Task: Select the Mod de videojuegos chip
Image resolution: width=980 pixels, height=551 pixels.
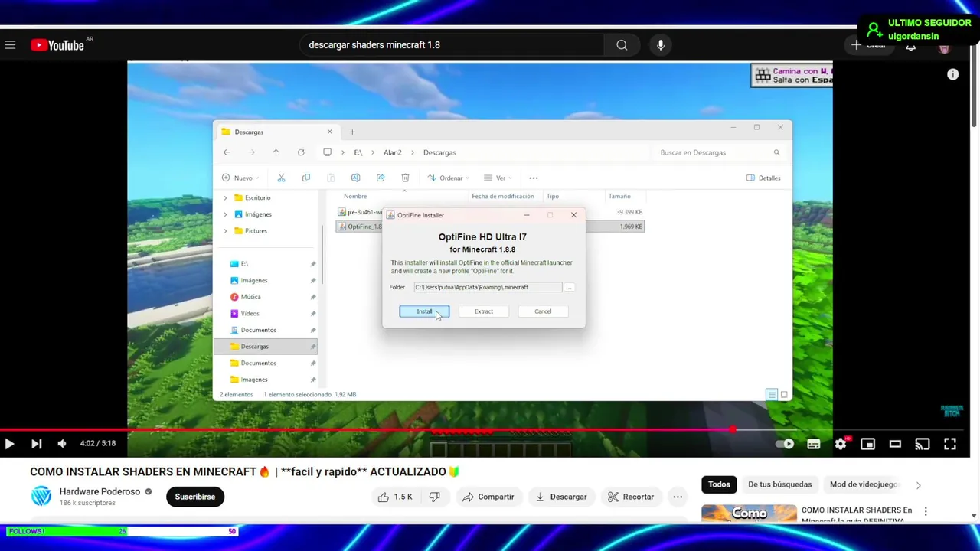Action: 864,484
